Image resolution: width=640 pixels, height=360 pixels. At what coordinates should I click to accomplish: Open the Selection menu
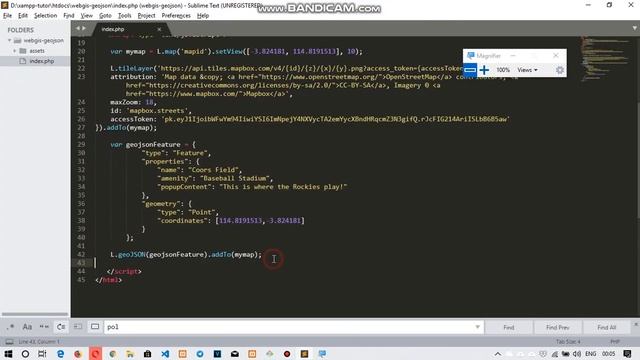[x=45, y=16]
